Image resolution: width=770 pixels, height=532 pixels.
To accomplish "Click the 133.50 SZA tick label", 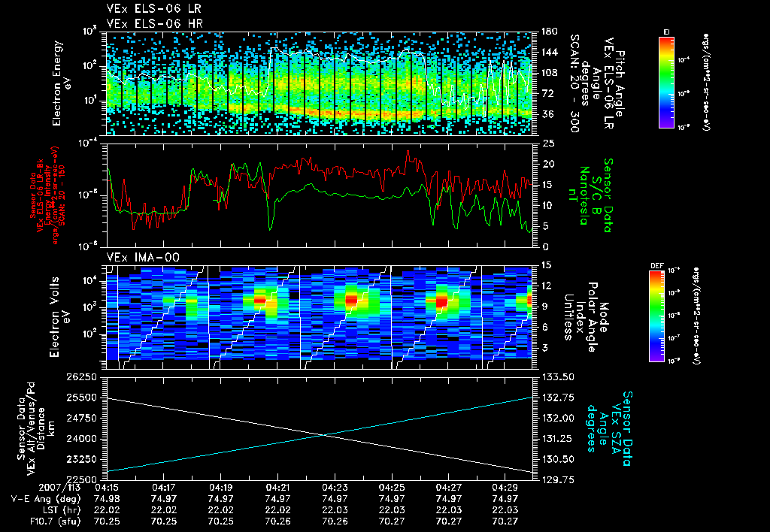I will tap(558, 377).
